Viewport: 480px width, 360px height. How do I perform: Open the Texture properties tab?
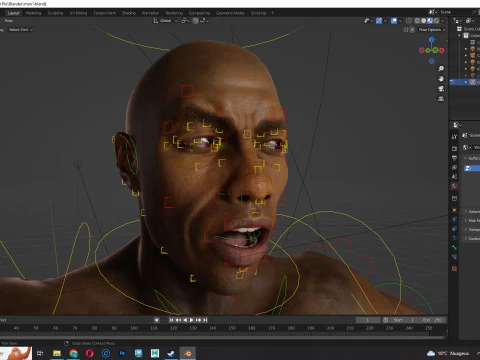[x=454, y=269]
